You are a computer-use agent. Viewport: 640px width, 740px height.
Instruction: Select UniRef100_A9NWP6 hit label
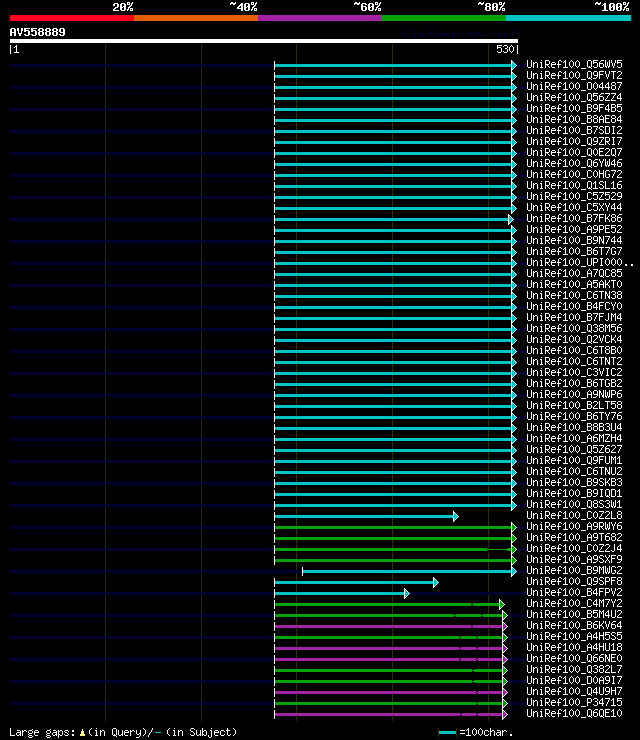[574, 395]
